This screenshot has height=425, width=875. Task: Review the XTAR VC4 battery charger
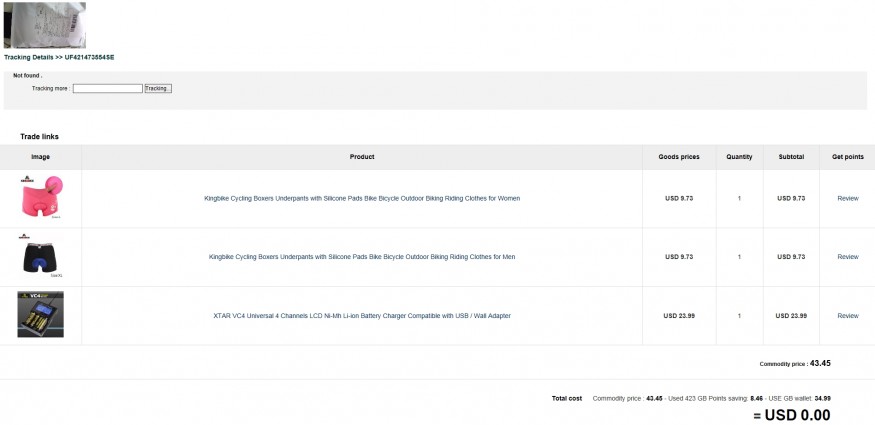[x=847, y=316]
